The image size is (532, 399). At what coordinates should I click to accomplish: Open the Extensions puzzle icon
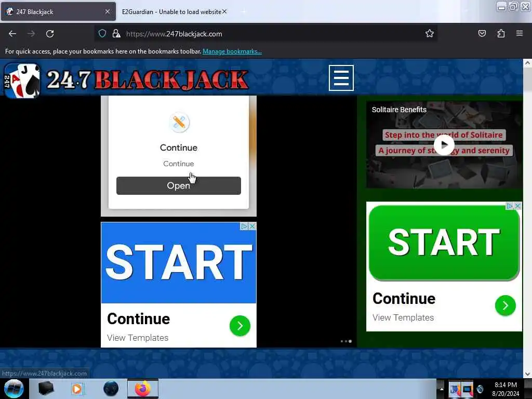tap(501, 33)
